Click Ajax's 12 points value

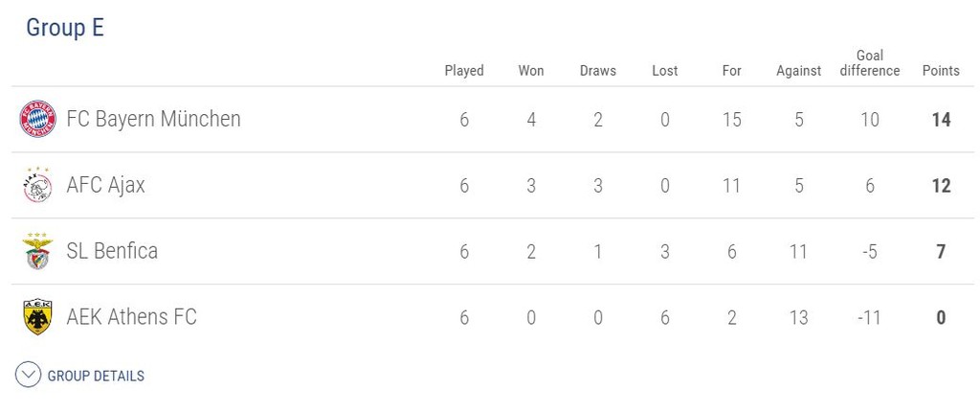coord(941,186)
